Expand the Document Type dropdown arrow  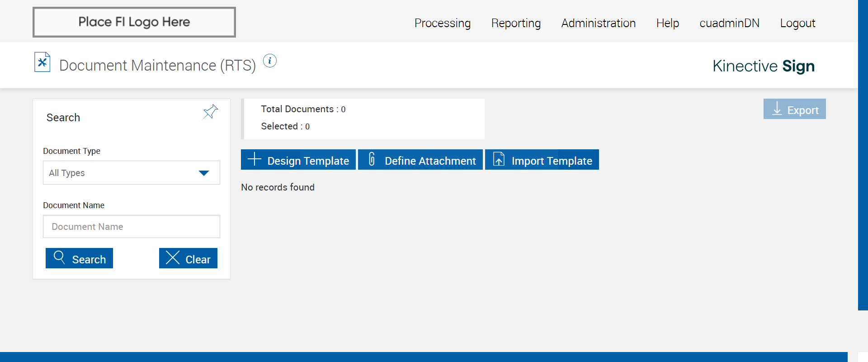(x=204, y=173)
